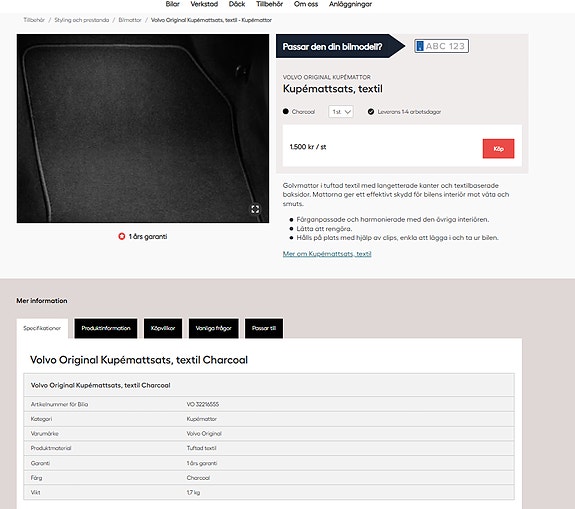575x509 pixels.
Task: Open Om oss in the top navigation
Action: click(306, 4)
